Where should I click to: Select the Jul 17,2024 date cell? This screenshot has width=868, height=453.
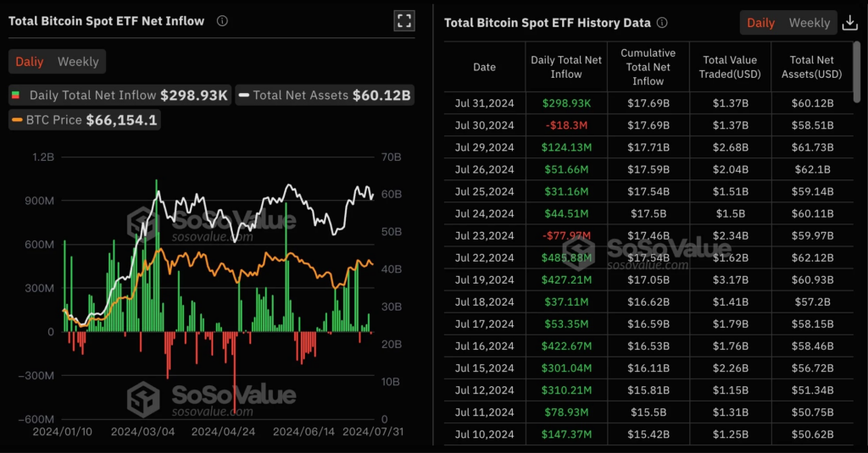pos(484,324)
